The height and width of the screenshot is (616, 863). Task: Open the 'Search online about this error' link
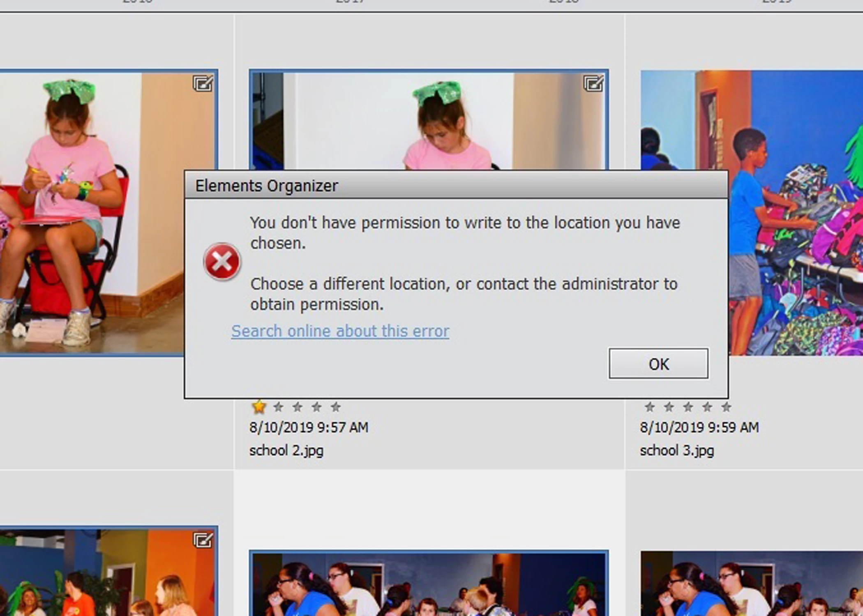coord(340,331)
